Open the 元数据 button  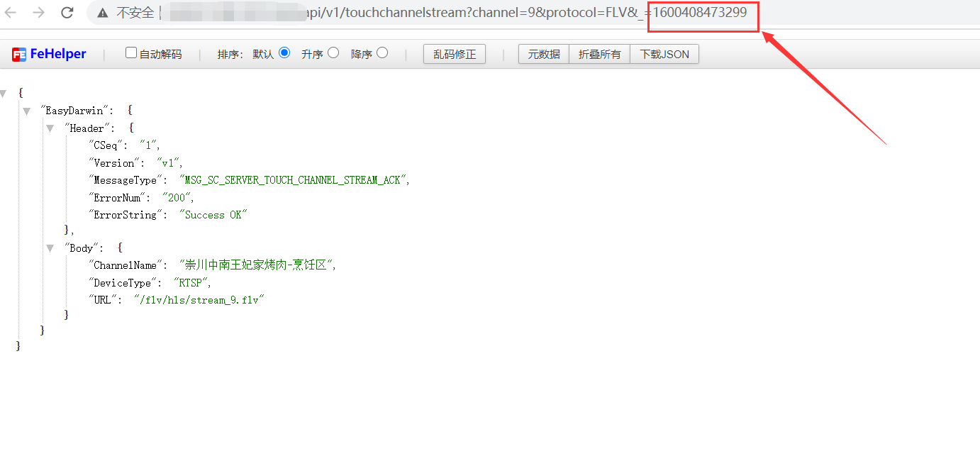pyautogui.click(x=544, y=54)
